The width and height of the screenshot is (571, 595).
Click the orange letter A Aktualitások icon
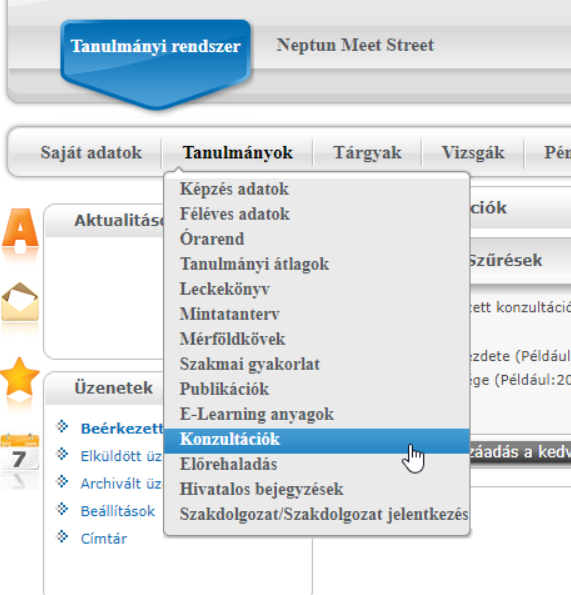tap(20, 230)
